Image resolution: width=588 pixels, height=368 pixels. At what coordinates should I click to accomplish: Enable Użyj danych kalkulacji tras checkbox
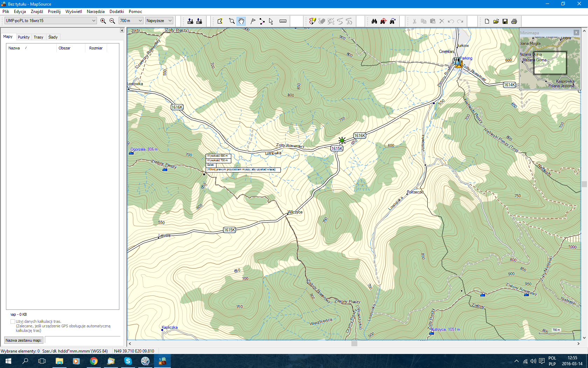pos(13,321)
